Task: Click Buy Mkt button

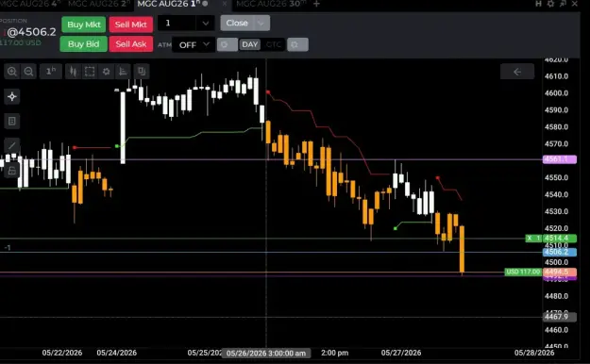Action: point(83,25)
